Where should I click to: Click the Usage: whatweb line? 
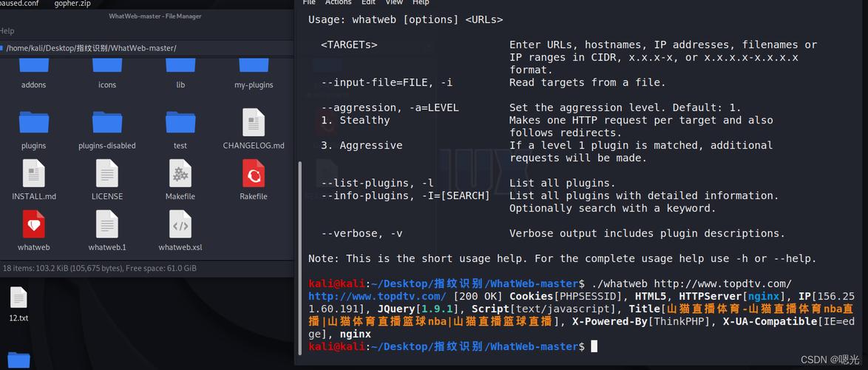coord(406,19)
